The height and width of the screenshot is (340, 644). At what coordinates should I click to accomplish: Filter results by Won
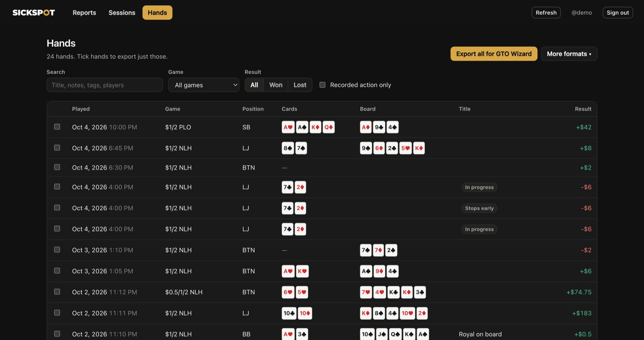pos(276,85)
